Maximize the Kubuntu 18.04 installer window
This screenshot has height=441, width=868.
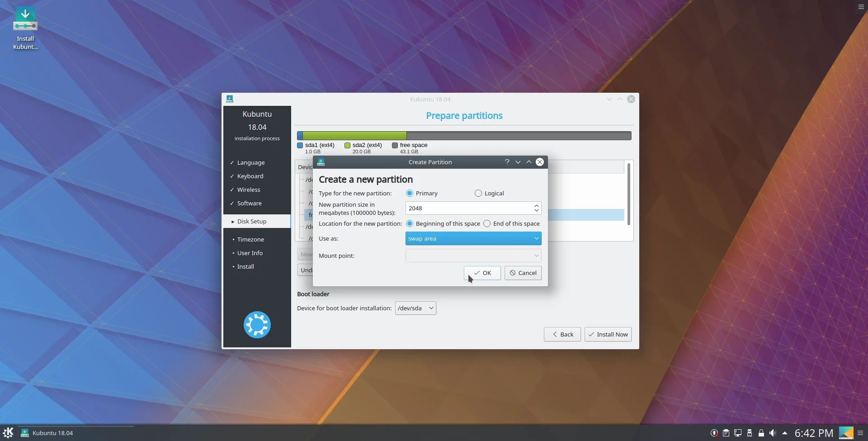620,99
